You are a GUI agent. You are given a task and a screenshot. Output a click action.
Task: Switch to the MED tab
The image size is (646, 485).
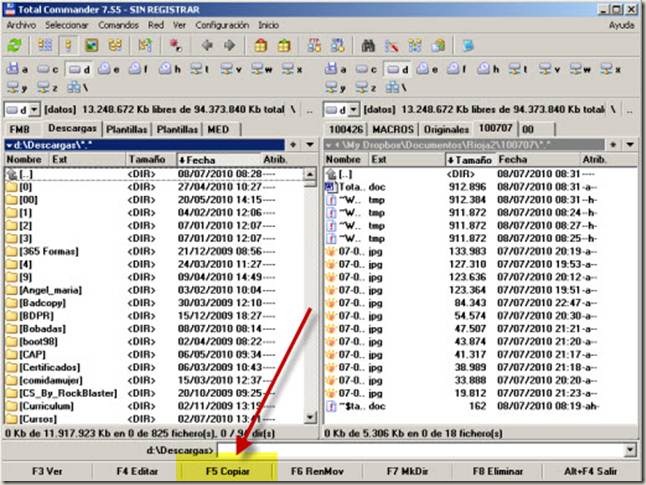tap(218, 129)
